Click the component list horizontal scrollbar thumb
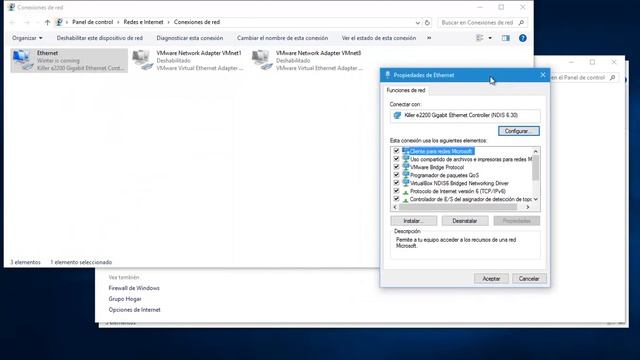Image resolution: width=640 pixels, height=360 pixels. 458,207
